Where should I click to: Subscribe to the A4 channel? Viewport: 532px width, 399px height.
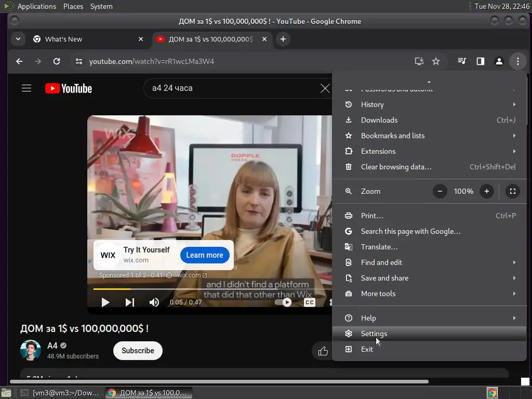138,351
